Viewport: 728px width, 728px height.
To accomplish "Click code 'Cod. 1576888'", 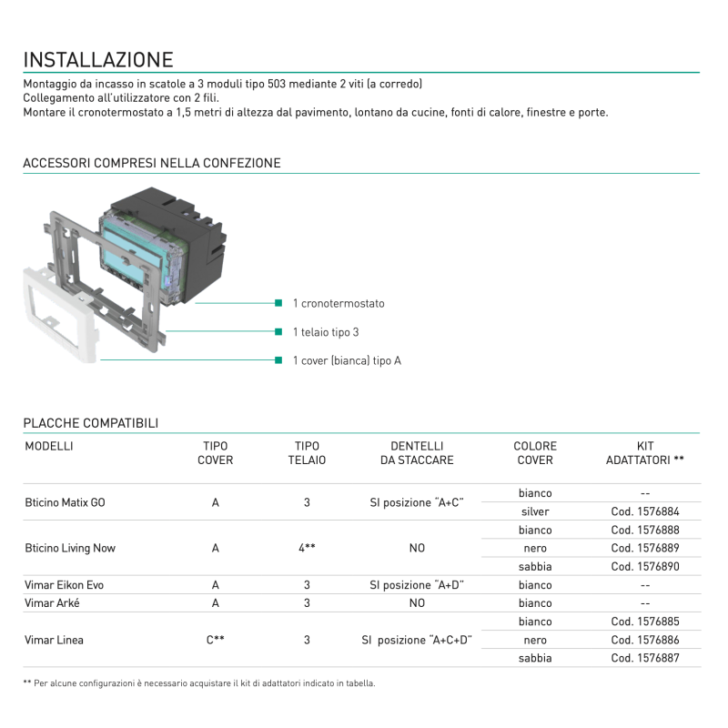I will [645, 530].
